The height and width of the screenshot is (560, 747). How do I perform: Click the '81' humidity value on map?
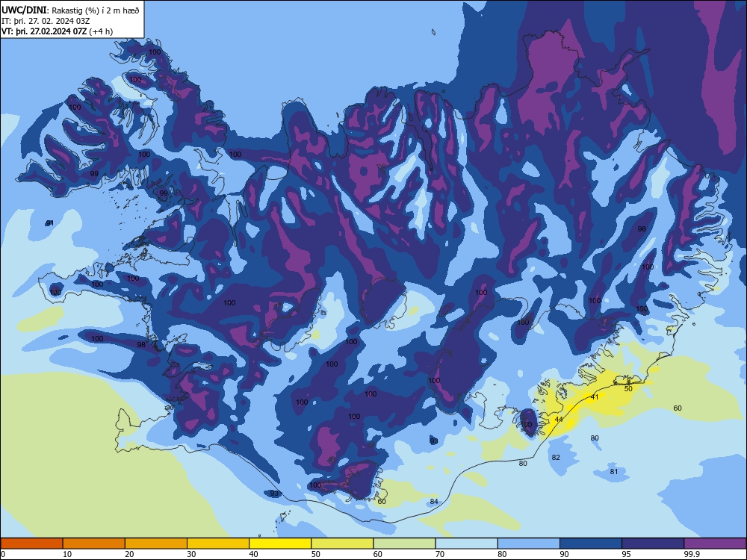[614, 471]
